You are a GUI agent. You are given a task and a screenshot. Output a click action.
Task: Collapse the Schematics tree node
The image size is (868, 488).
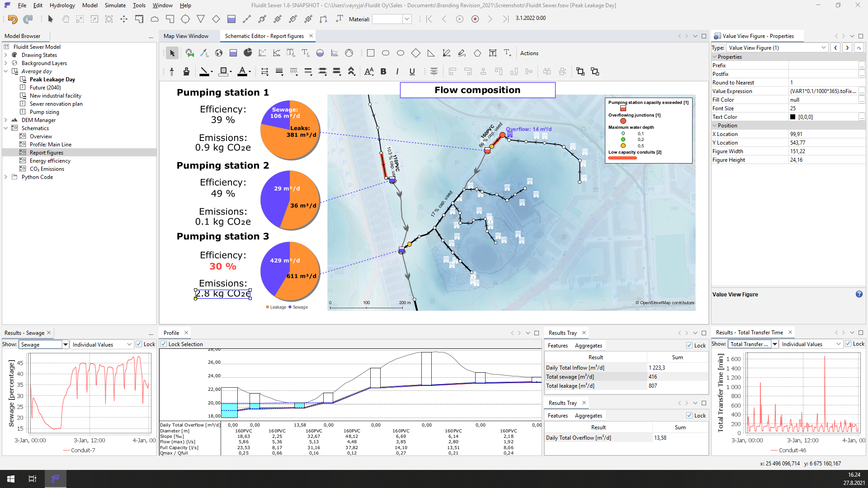coord(6,128)
